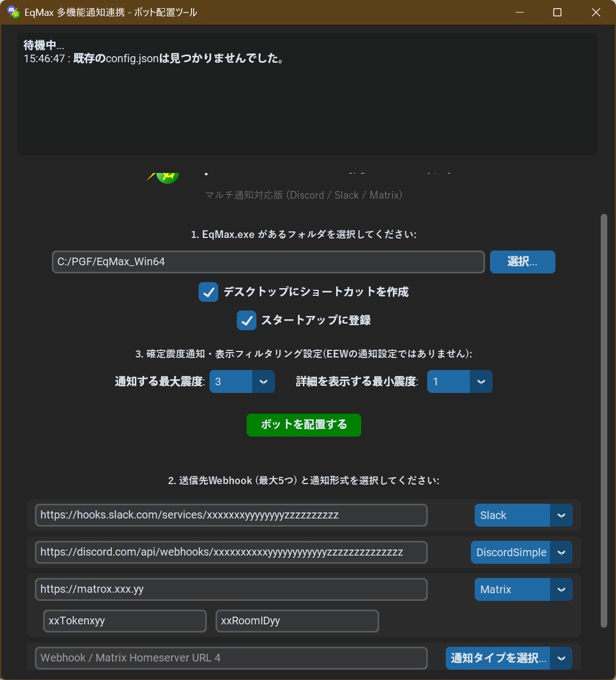This screenshot has height=680, width=616.
Task: Select the empty Webhook URL 4 field
Action: (x=230, y=658)
